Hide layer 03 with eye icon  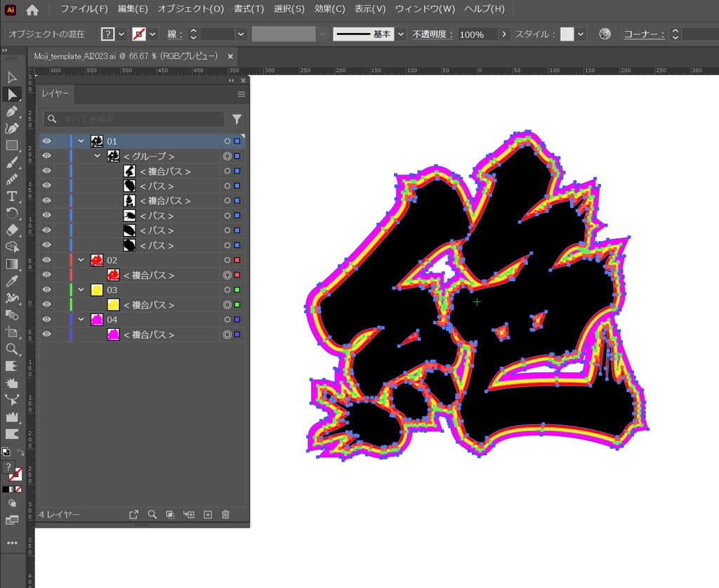click(47, 289)
